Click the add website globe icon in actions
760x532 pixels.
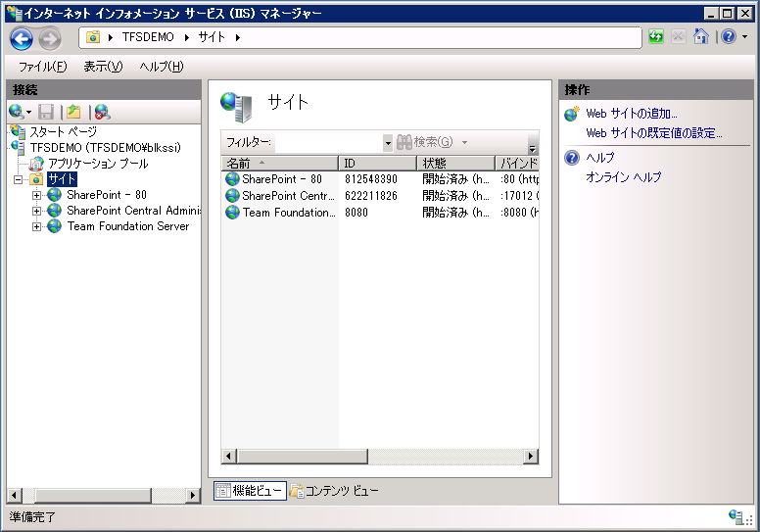click(572, 114)
